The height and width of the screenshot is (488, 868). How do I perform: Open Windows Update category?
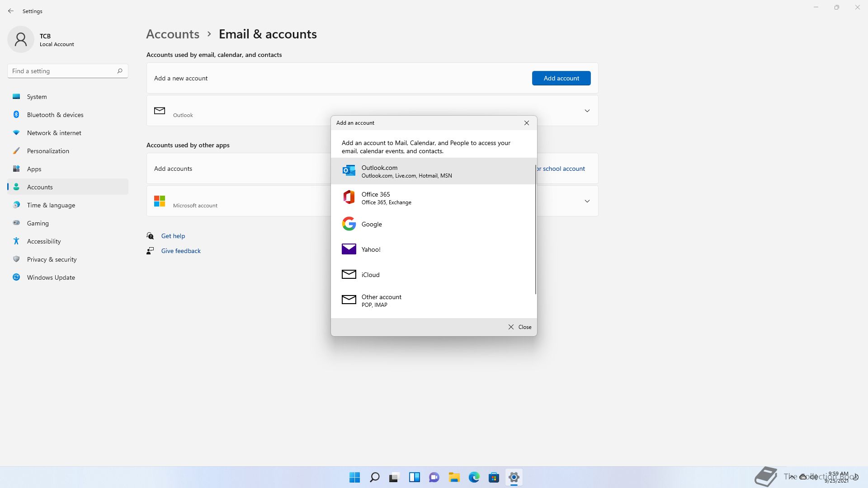68,277
